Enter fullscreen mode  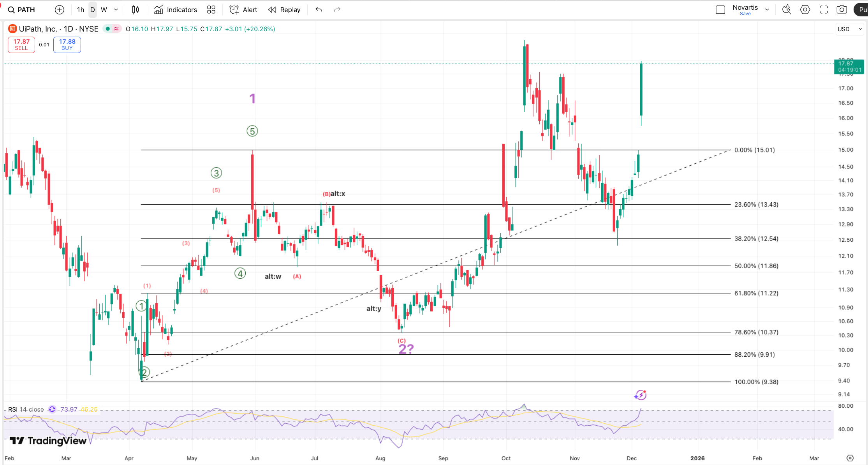point(824,10)
